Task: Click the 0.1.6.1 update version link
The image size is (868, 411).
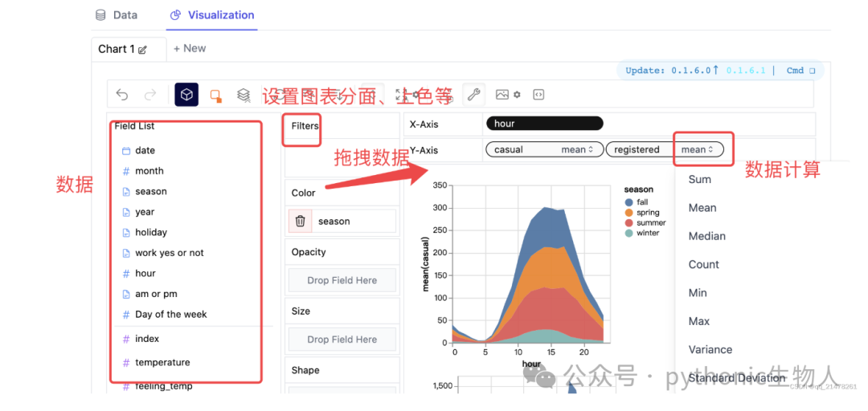Action: click(746, 71)
